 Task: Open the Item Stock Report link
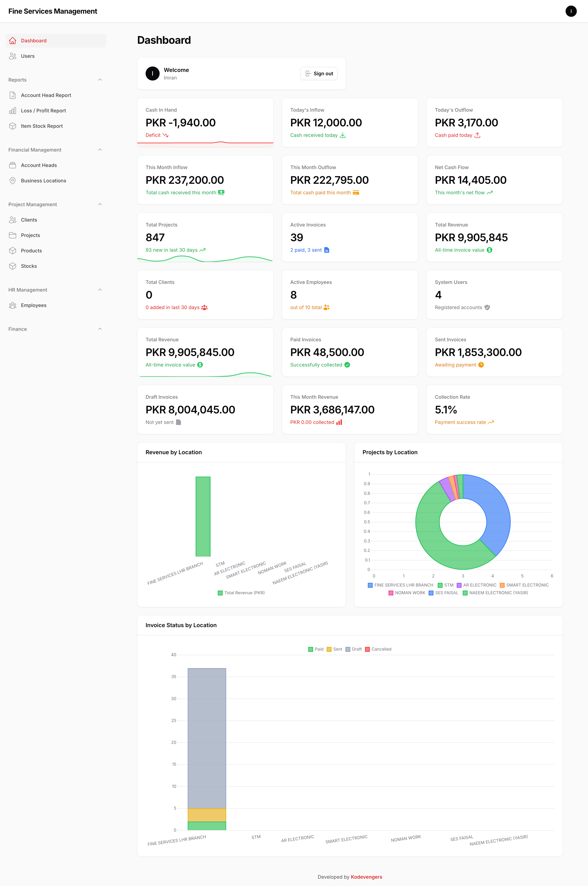[x=56, y=126]
